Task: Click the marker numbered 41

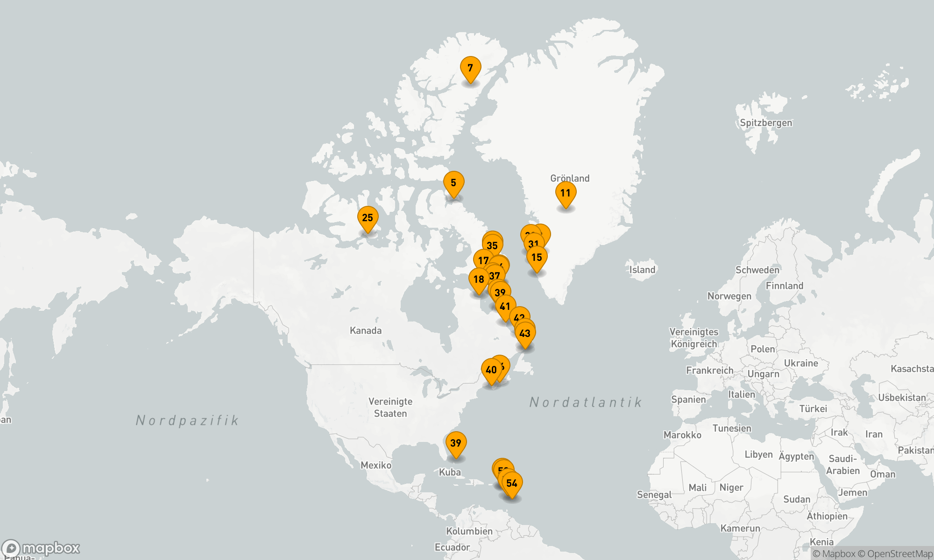Action: (x=505, y=307)
